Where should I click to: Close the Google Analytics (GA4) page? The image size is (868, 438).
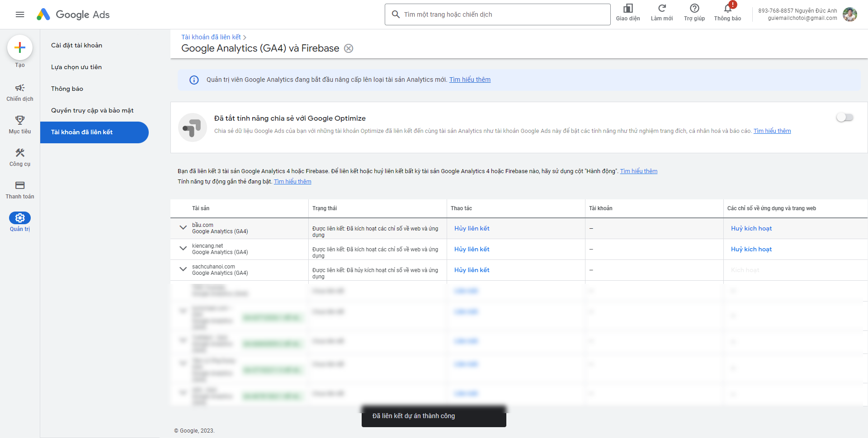pos(349,48)
